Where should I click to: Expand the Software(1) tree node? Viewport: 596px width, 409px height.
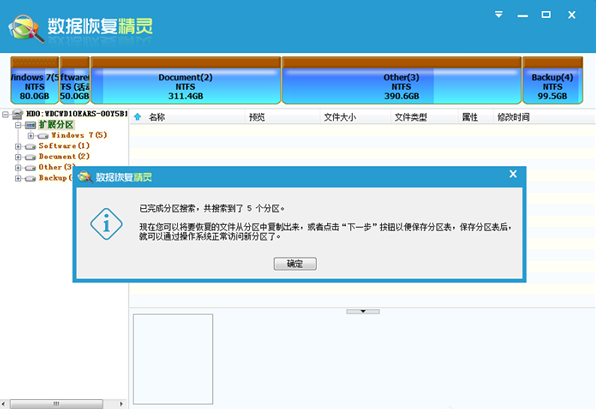click(x=18, y=146)
